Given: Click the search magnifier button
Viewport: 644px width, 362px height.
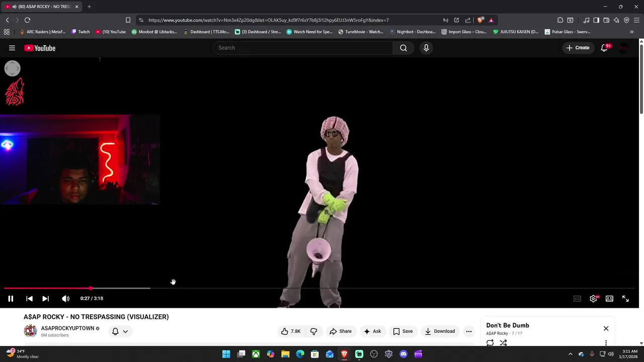Looking at the screenshot, I should point(404,48).
